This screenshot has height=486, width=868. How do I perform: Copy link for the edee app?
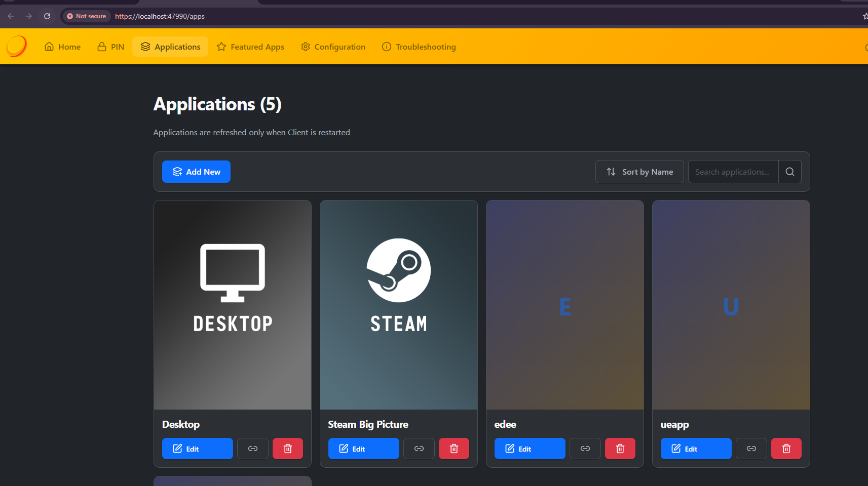click(585, 449)
